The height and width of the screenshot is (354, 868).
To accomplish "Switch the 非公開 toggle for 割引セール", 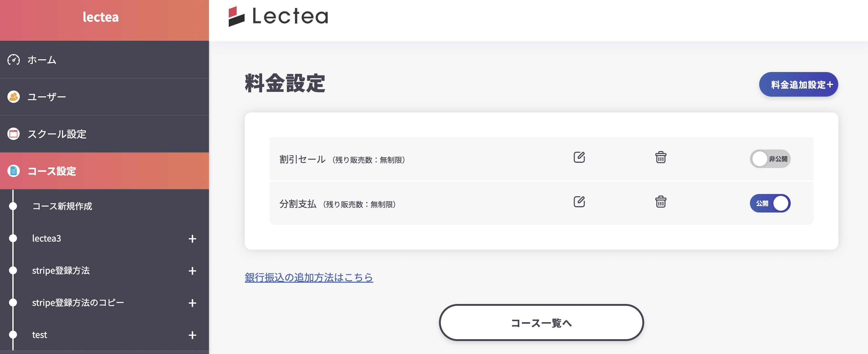I will point(770,159).
